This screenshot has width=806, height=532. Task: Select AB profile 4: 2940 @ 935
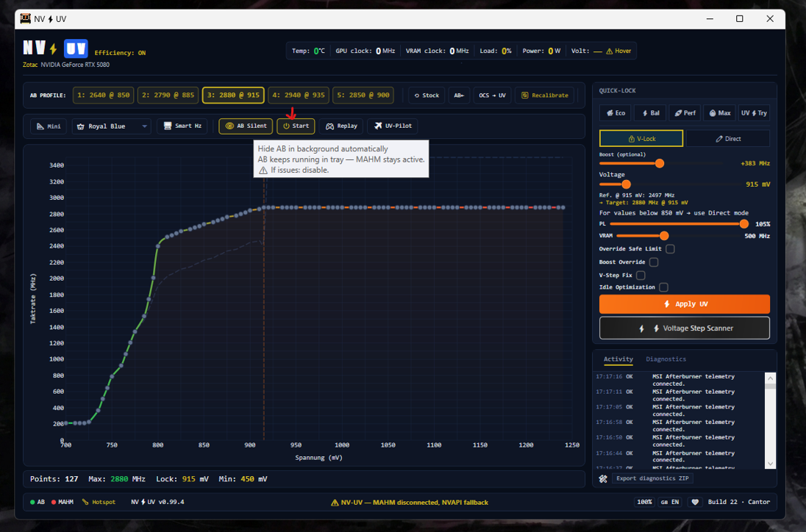pyautogui.click(x=299, y=95)
